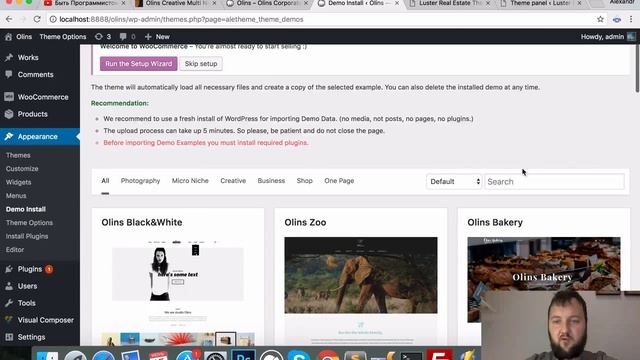Viewport: 640px width, 360px height.
Task: Open Settings in the sidebar
Action: (x=31, y=338)
